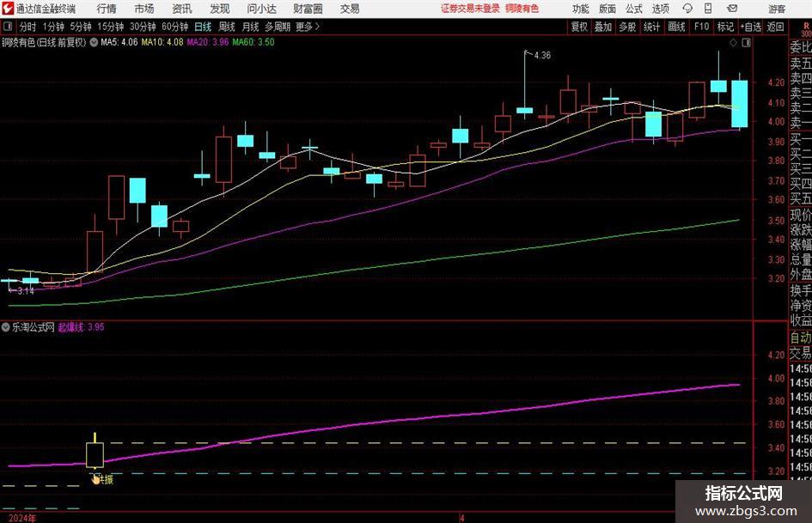The image size is (812, 523).
Task: Click the 3.14 low price label
Action: pyautogui.click(x=26, y=291)
